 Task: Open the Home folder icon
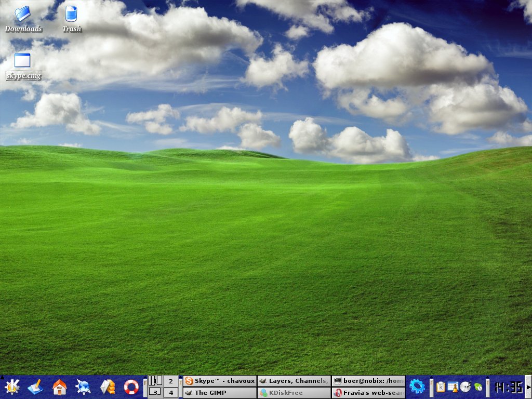pos(60,387)
